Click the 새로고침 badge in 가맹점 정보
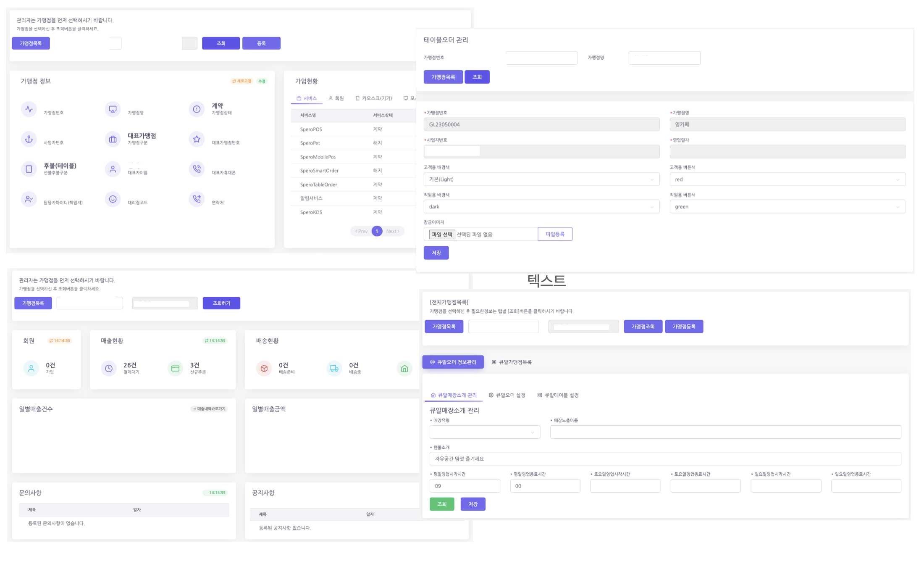The image size is (924, 564). pos(241,81)
